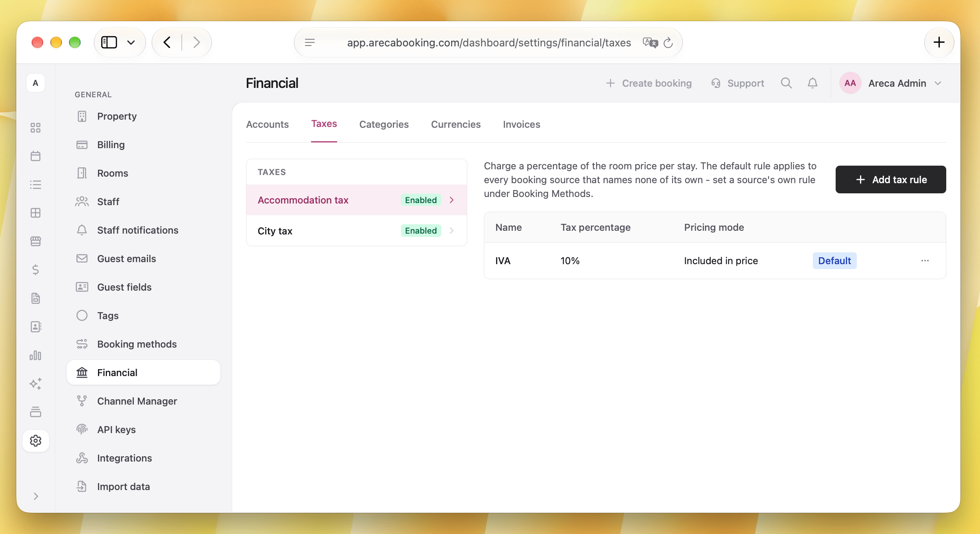Image resolution: width=980 pixels, height=534 pixels.
Task: Select the City tax list item
Action: (x=356, y=231)
